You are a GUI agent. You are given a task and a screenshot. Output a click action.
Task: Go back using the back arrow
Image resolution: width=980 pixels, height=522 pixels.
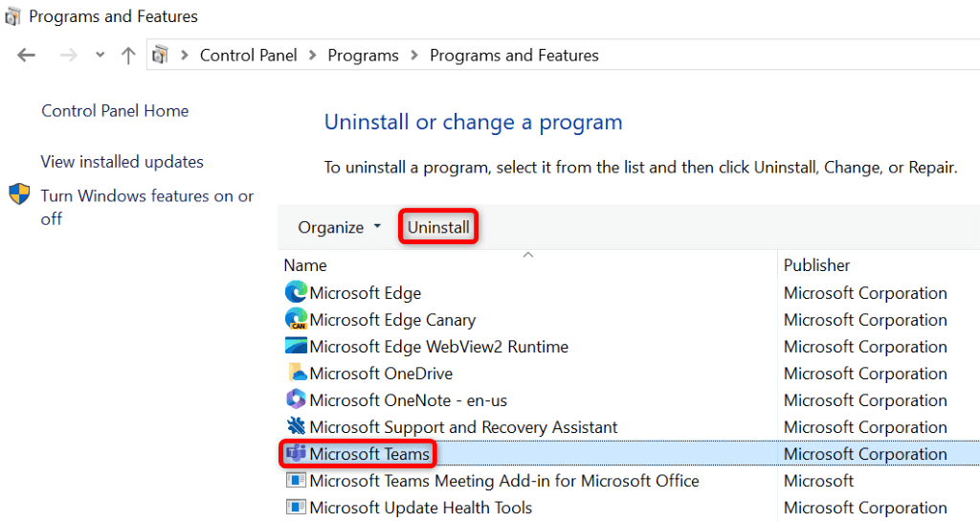point(26,56)
